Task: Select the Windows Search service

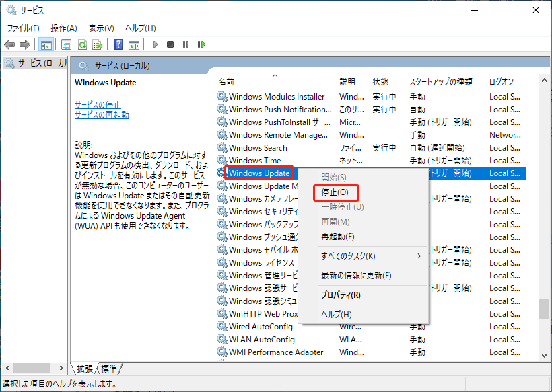Action: point(371,147)
